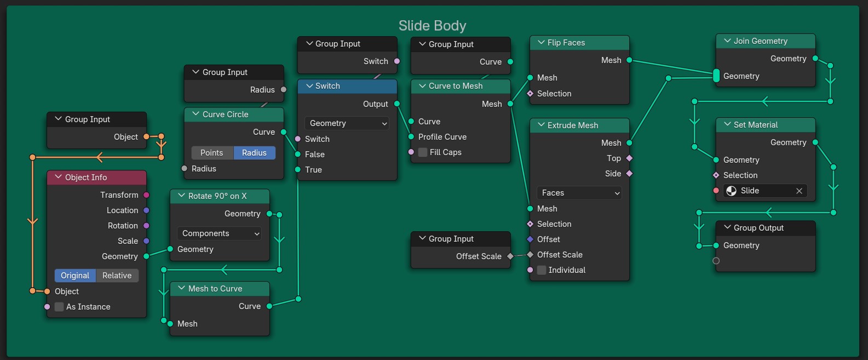
Task: Click the Flip Faces Selection input socket
Action: [x=530, y=94]
